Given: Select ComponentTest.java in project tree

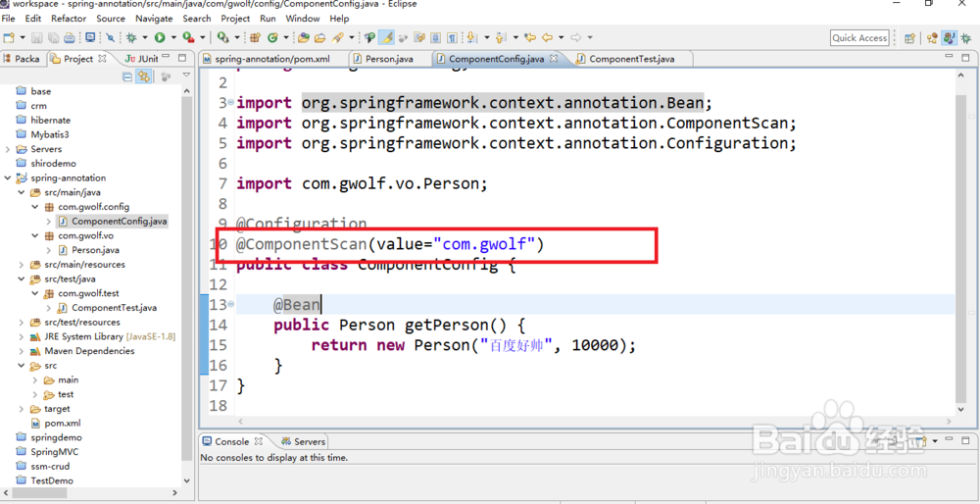Looking at the screenshot, I should tap(114, 308).
